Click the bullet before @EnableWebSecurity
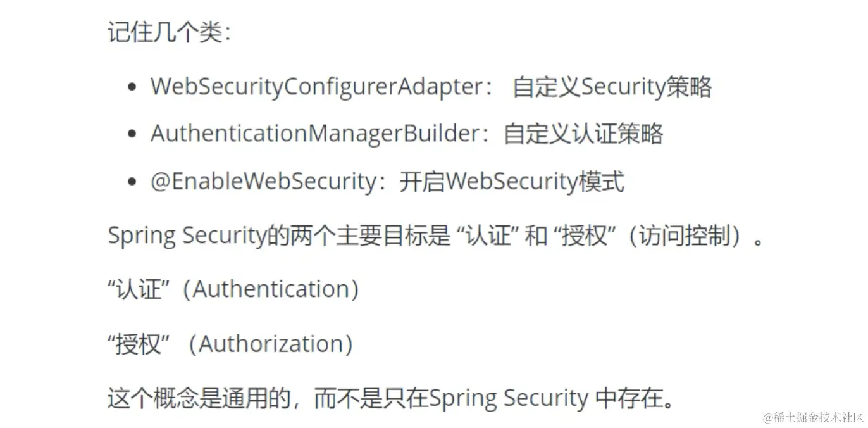The image size is (868, 428). 132,183
